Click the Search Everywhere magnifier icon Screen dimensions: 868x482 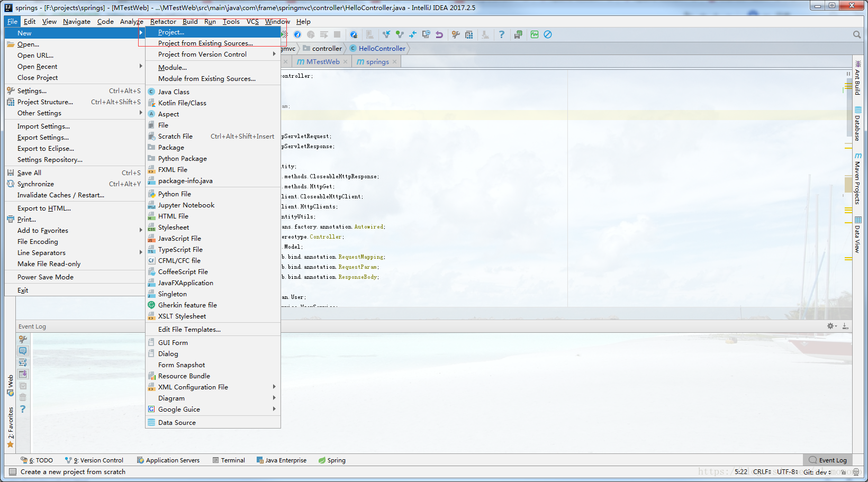[x=857, y=34]
